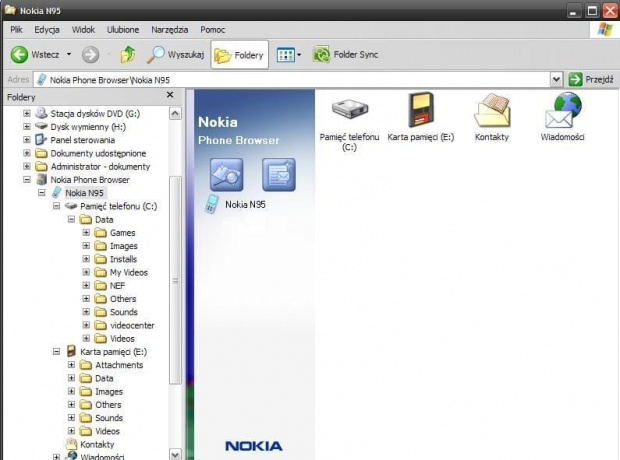Click the folder tree vertical scrollbar
620x460 pixels.
point(176,280)
